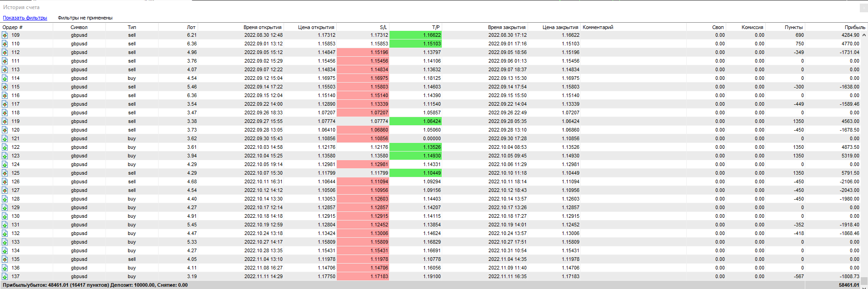This screenshot has width=868, height=289.
Task: Click green T/P cell 1.16622 of order 109
Action: [x=415, y=35]
